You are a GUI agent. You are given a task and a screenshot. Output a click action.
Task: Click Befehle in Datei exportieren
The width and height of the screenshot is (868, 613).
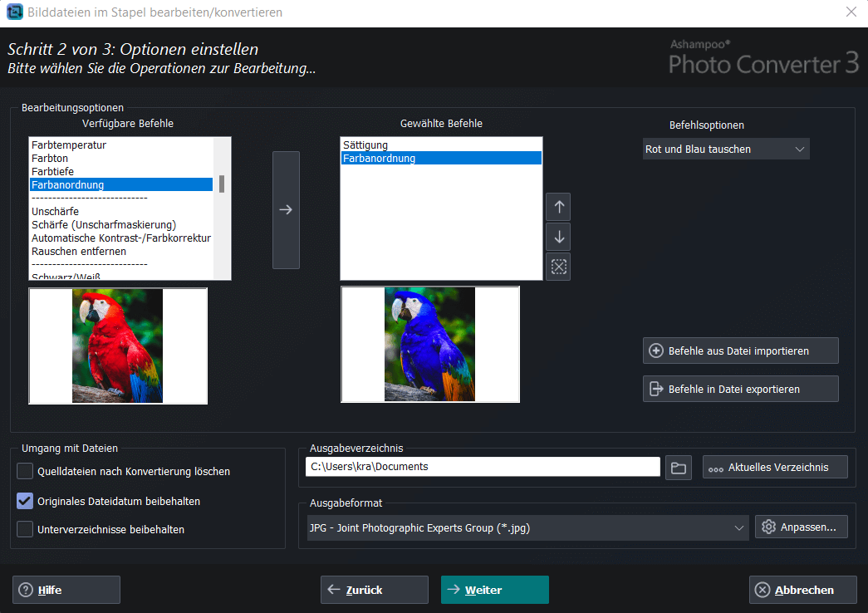740,389
